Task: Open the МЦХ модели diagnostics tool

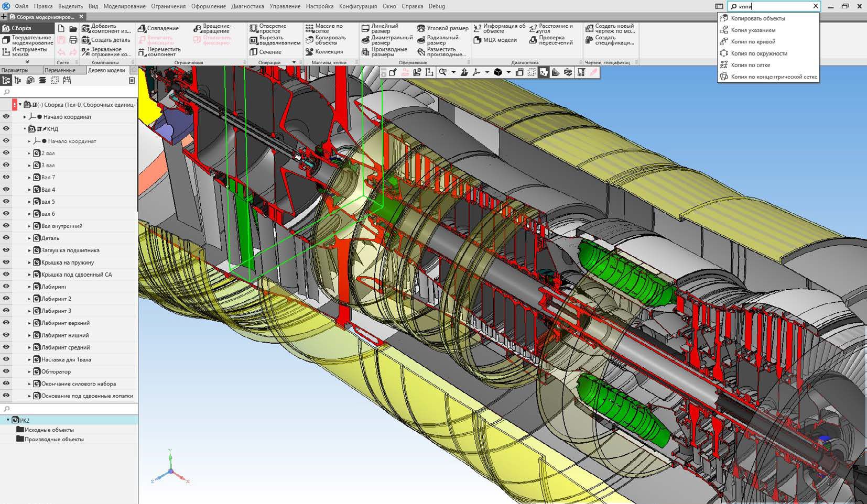Action: click(x=477, y=40)
